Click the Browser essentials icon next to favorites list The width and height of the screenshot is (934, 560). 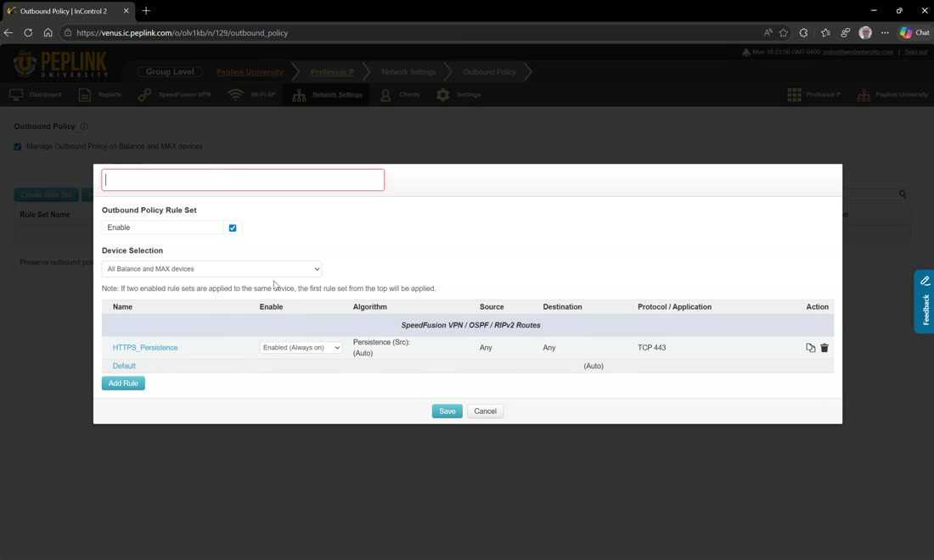coord(845,33)
